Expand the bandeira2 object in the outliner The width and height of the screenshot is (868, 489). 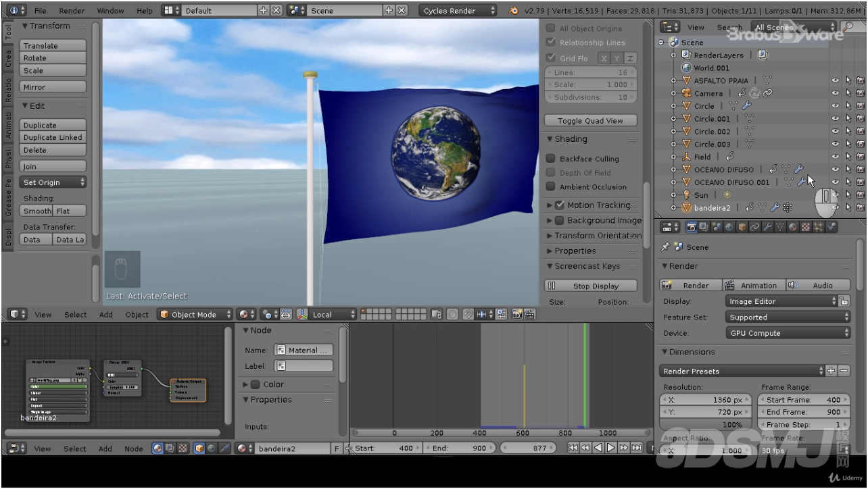coord(674,208)
